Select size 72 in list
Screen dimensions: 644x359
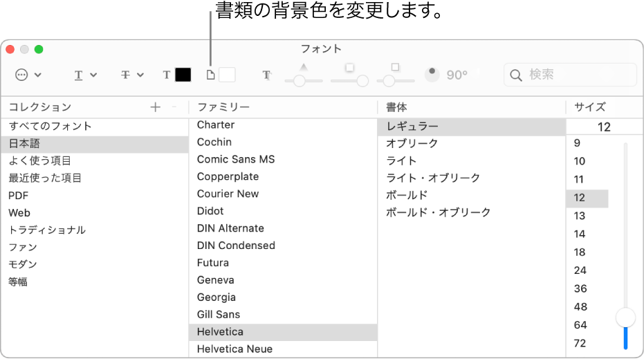(587, 343)
